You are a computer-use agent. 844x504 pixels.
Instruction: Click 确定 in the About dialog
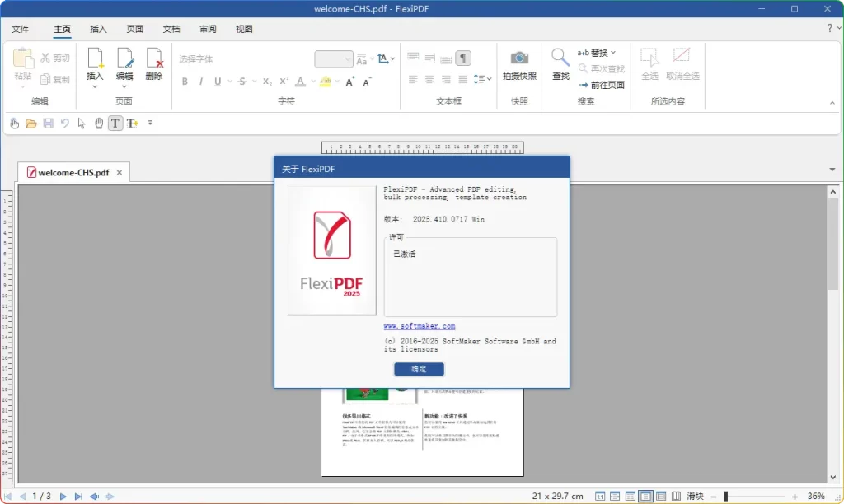(x=419, y=369)
